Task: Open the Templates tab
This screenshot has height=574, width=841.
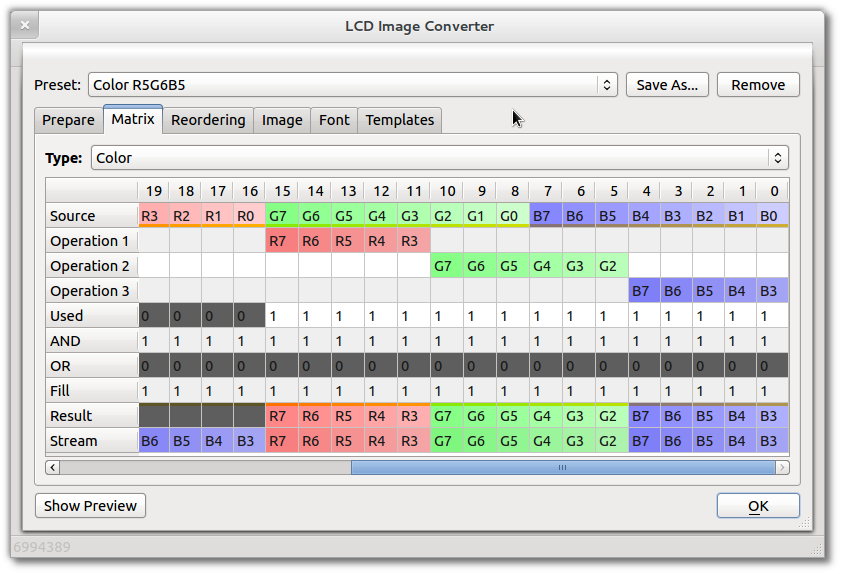Action: (399, 120)
